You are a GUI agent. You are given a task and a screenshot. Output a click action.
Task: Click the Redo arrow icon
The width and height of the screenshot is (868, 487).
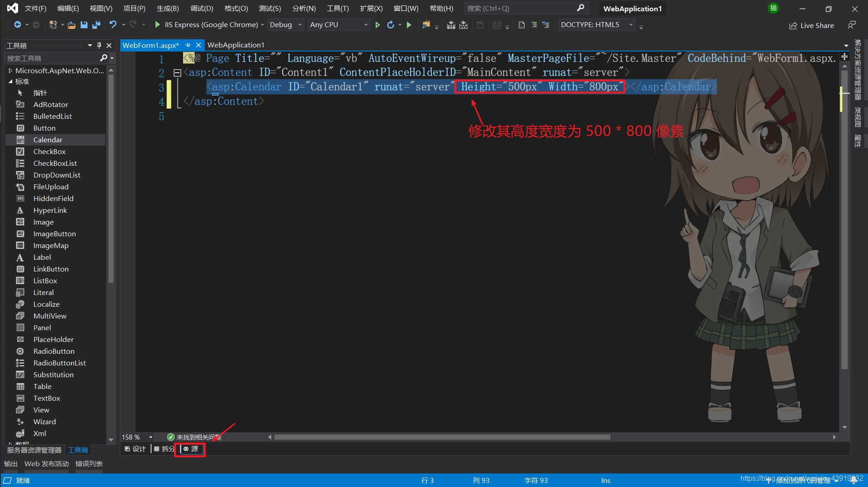[x=133, y=24]
